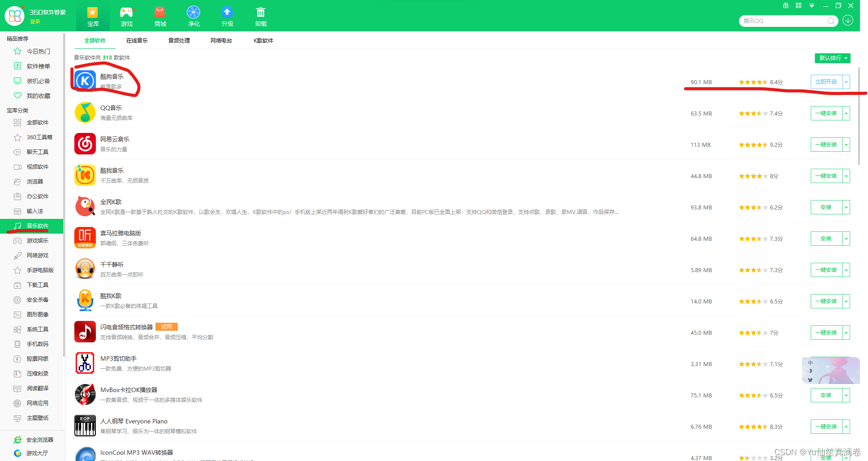Click the 人人钢琴 EOP piano icon
Viewport: 868px width, 461px height.
pos(85,426)
